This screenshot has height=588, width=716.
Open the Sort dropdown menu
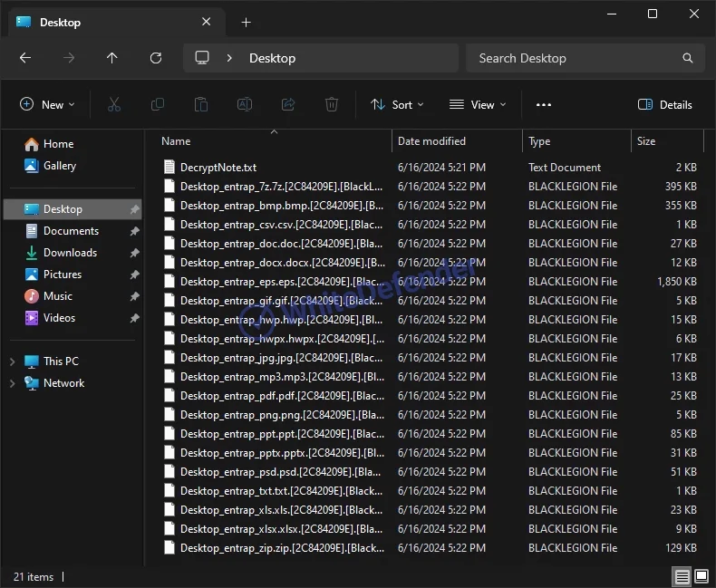397,105
